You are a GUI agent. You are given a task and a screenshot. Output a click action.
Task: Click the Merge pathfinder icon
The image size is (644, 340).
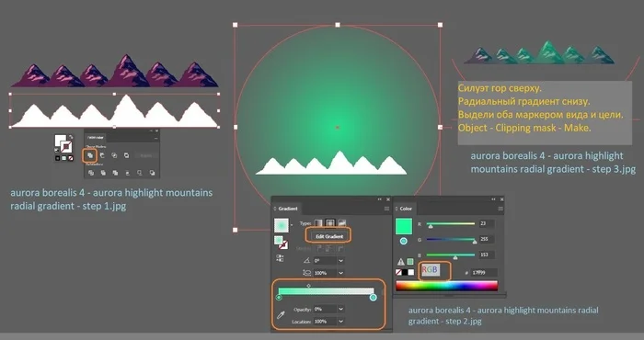coord(115,173)
